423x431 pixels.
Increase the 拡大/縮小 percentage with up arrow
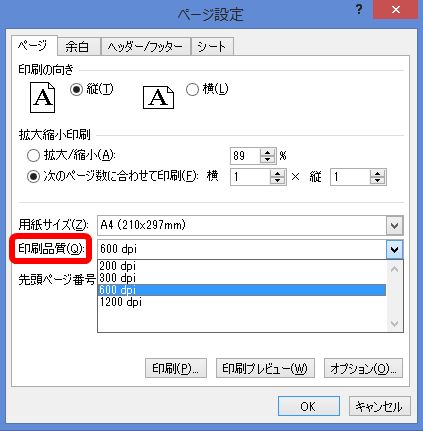[x=267, y=152]
